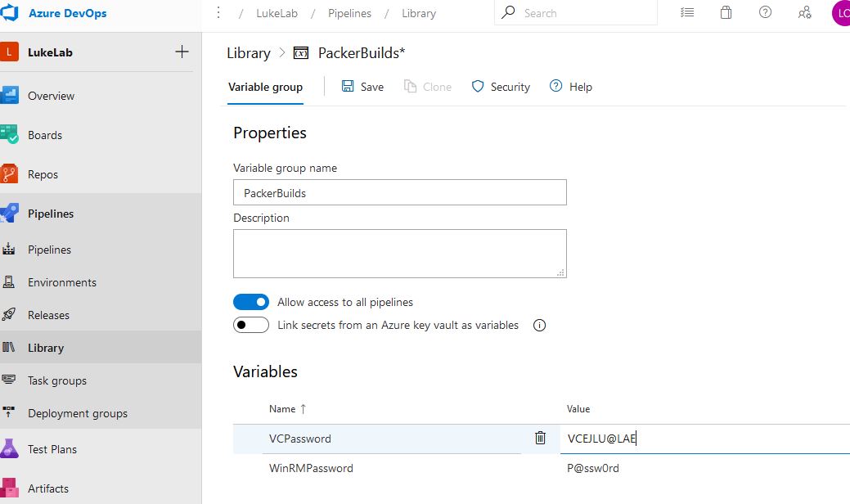Open Deployment groups in the sidebar
Image resolution: width=850 pixels, height=504 pixels.
[78, 413]
